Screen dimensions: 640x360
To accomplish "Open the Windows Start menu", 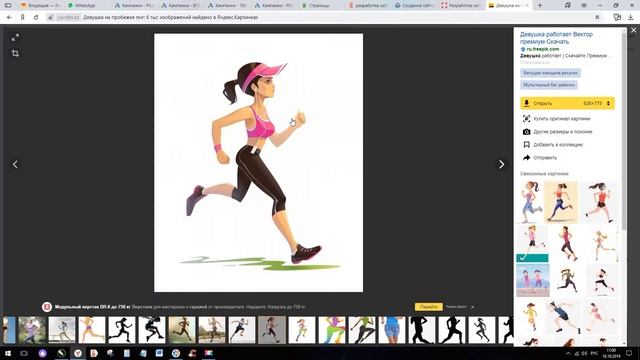I will point(7,353).
